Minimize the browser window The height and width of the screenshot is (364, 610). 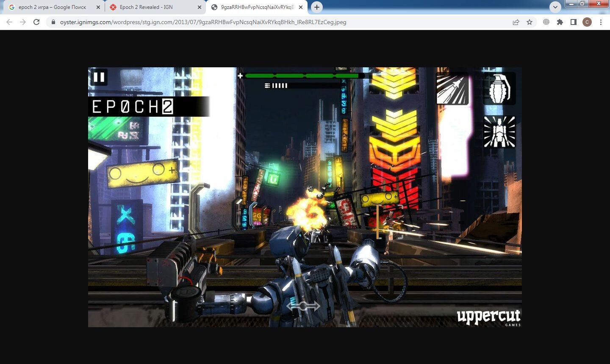[571, 3]
